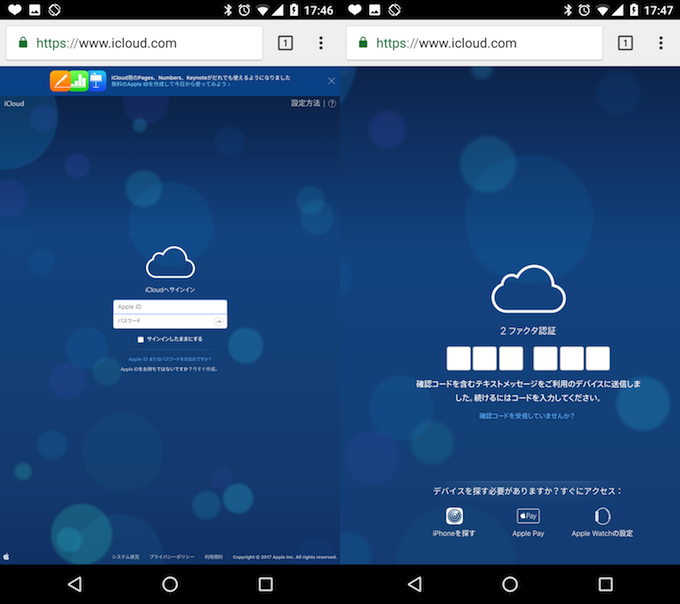Open Find My iPhone (iPhoneを探す) icon

pyautogui.click(x=454, y=516)
